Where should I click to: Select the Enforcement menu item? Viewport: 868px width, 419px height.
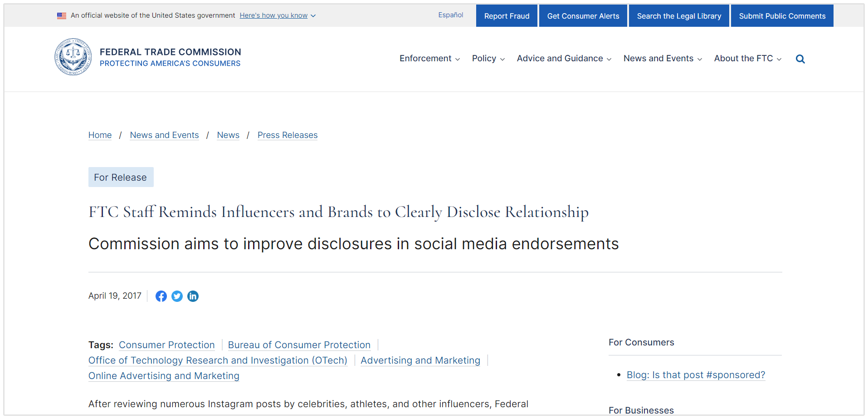click(425, 59)
